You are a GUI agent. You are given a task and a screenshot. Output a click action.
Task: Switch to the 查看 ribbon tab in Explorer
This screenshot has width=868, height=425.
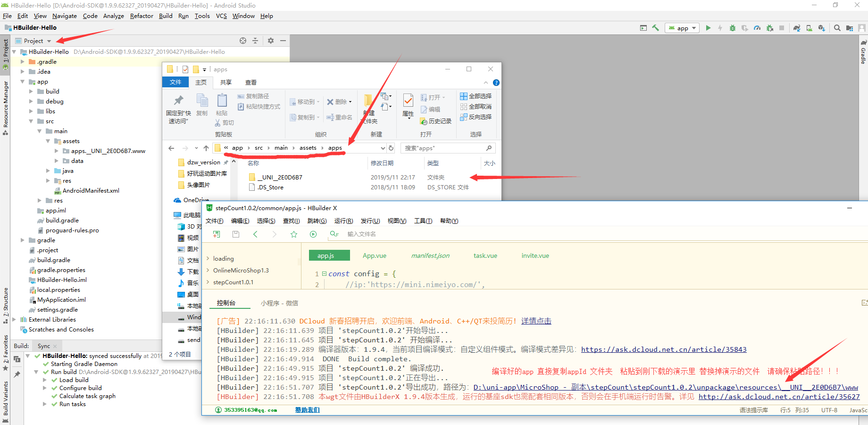tap(251, 83)
